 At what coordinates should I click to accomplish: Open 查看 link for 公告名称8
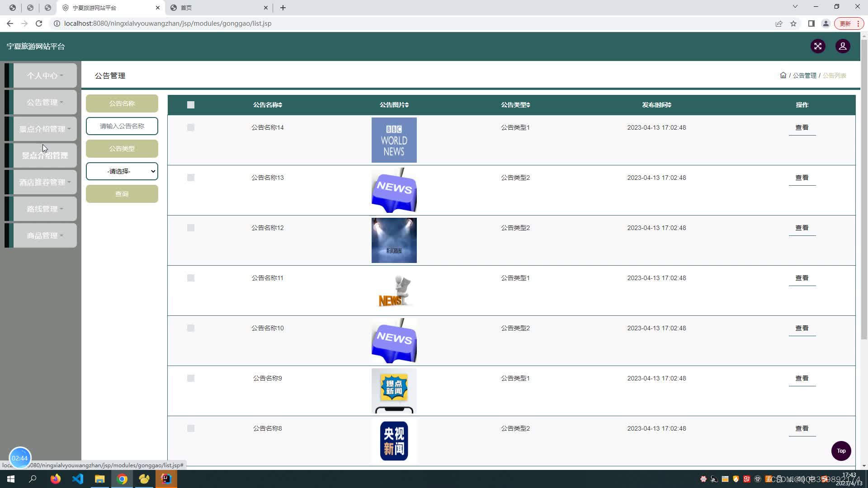(802, 429)
